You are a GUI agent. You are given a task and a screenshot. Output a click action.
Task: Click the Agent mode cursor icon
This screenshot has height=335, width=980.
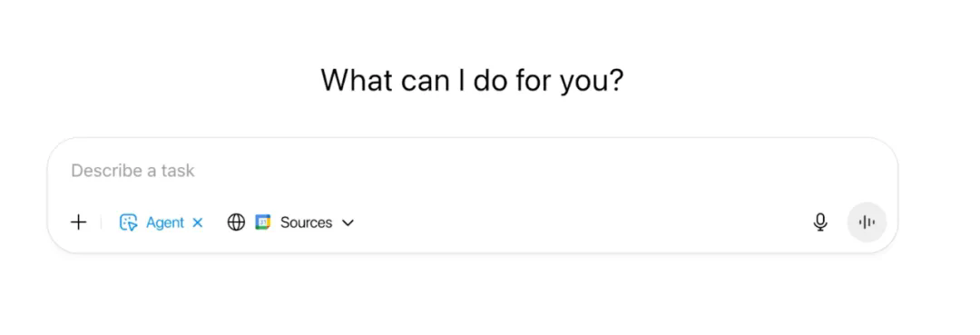click(128, 222)
